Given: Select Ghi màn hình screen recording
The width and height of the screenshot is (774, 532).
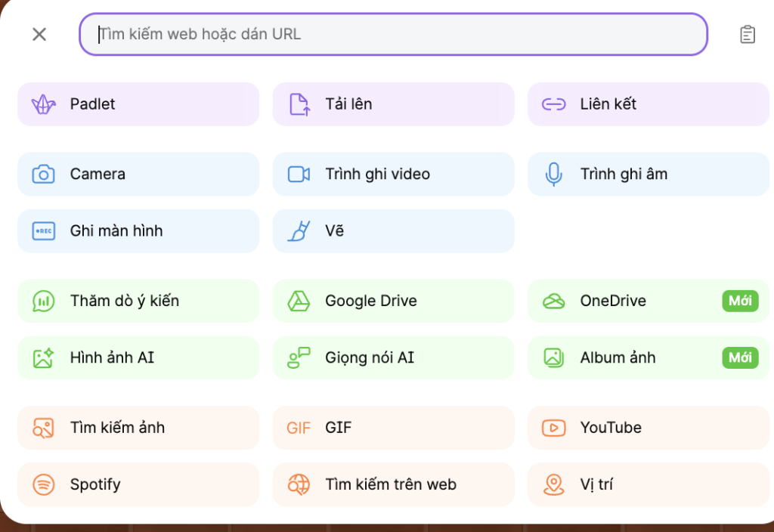Looking at the screenshot, I should pos(138,231).
